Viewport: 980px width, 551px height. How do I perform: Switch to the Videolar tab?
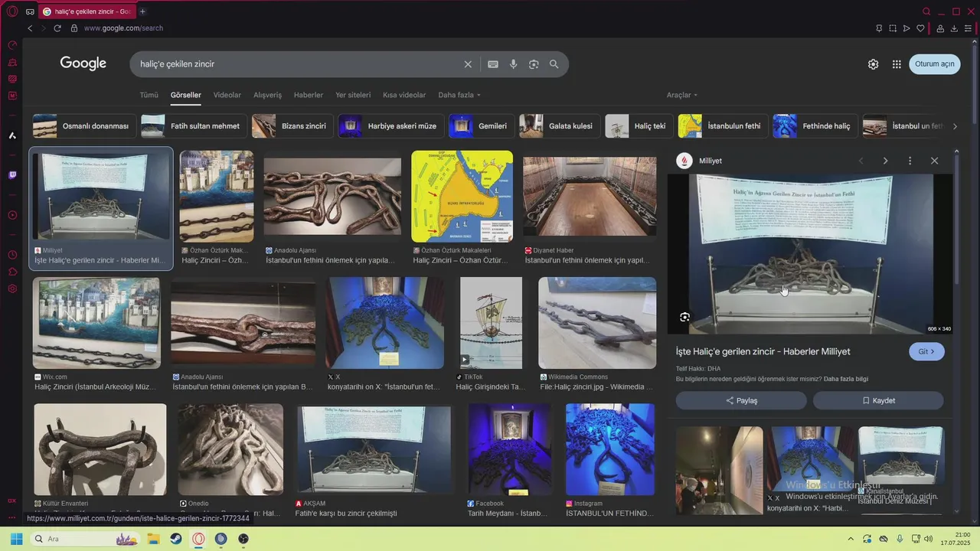click(x=227, y=95)
